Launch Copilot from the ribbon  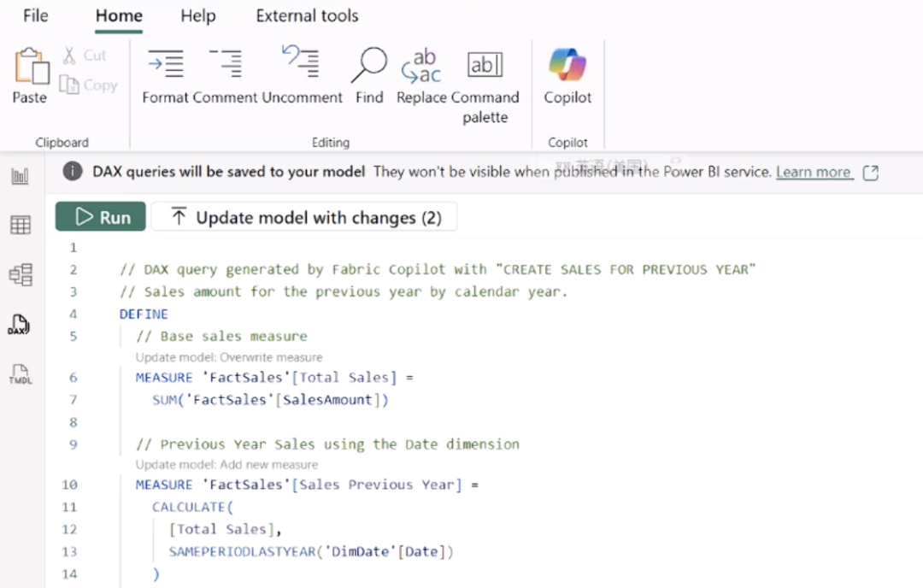tap(567, 77)
